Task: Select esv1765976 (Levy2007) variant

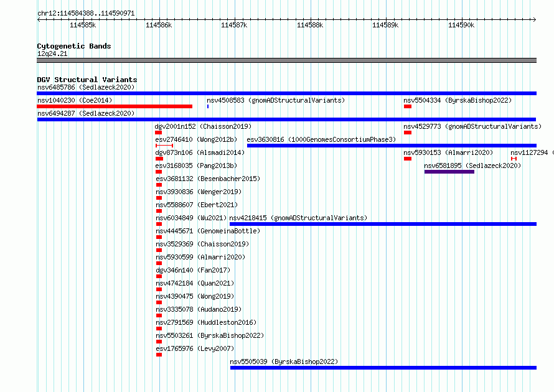Action: [x=195, y=348]
